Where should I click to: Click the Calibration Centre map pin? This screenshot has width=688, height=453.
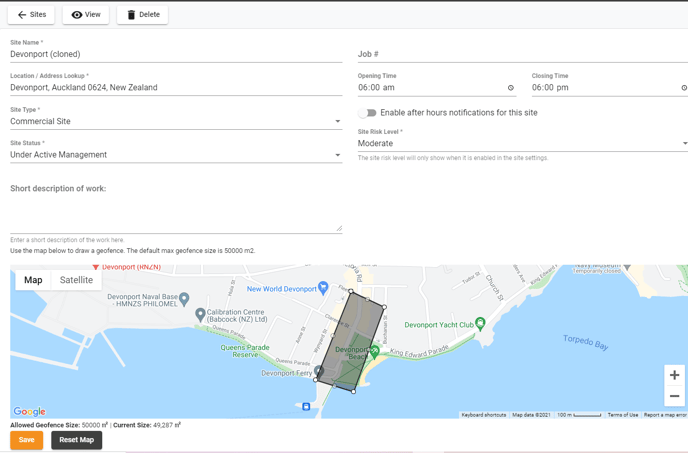click(200, 314)
